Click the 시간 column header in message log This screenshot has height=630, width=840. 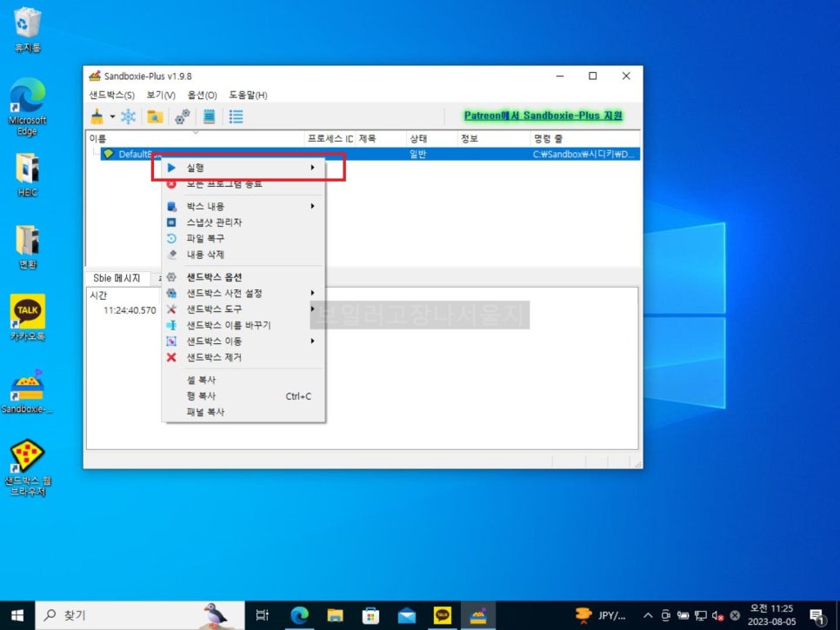[98, 295]
